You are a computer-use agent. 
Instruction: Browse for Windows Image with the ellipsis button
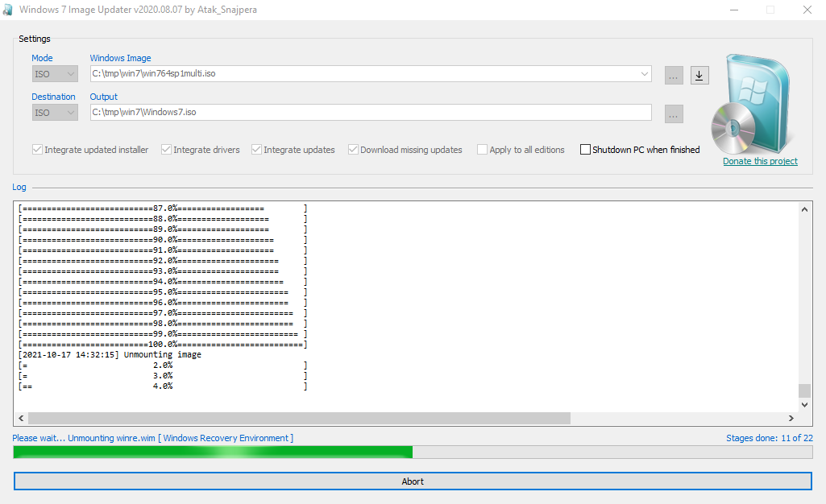[674, 75]
